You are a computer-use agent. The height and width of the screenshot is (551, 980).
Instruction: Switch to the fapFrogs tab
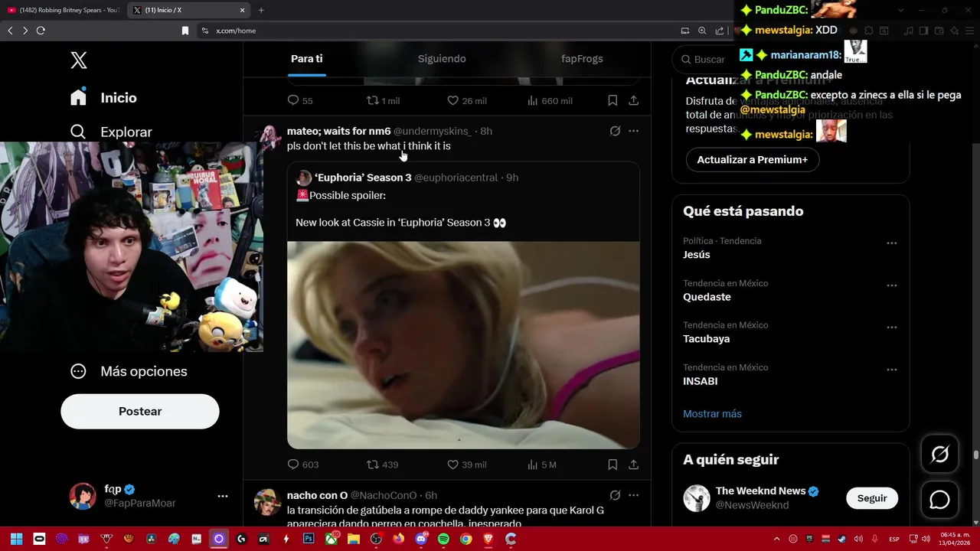[582, 59]
